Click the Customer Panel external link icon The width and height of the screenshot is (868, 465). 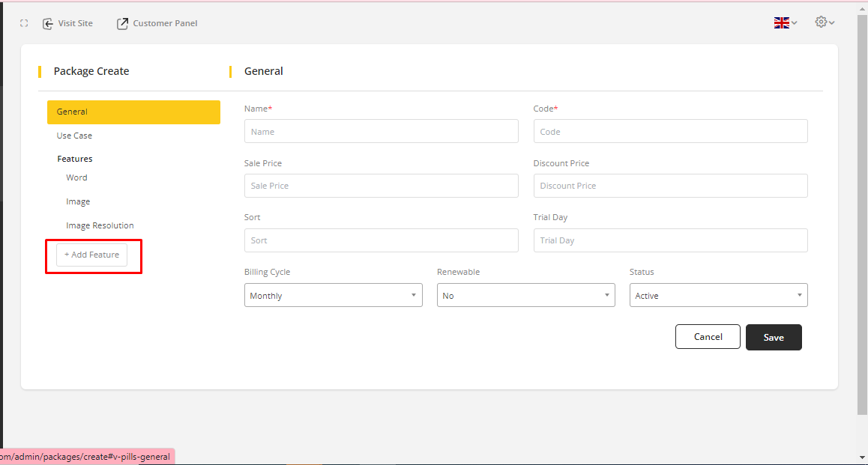pos(122,23)
